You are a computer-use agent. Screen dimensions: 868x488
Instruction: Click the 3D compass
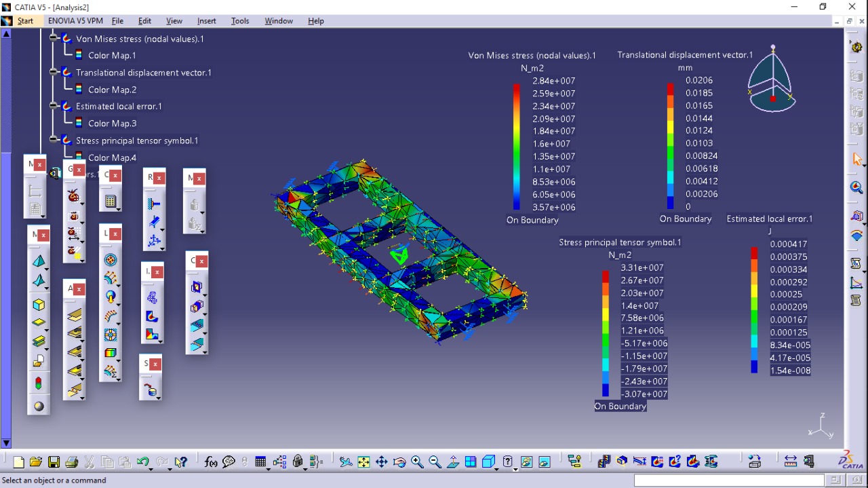point(773,79)
